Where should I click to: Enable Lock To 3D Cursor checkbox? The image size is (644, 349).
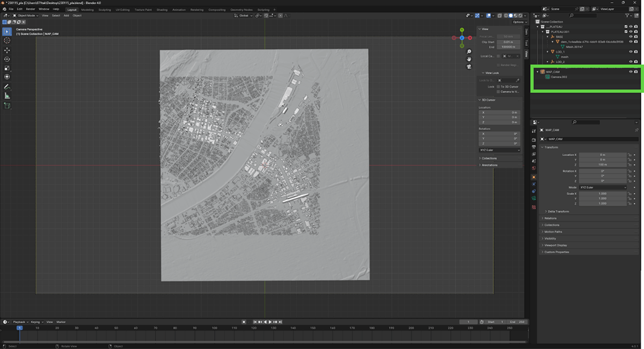pos(499,86)
